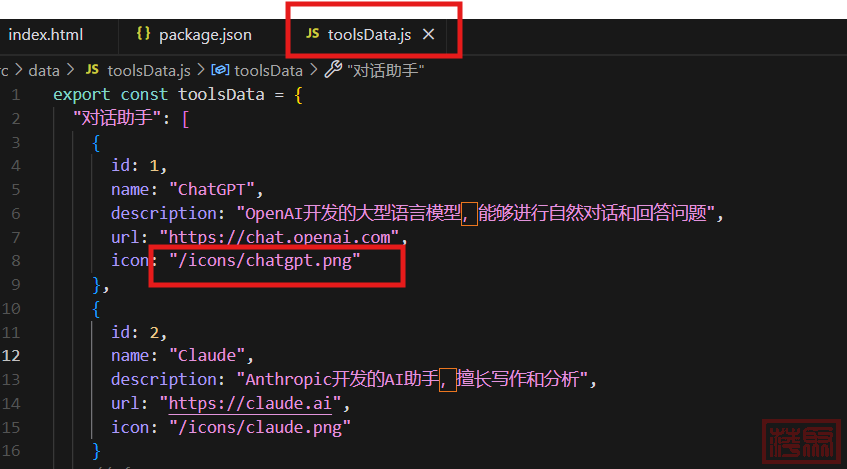Click the "/icons/claude.png" string
Viewport: 847px width, 469px height.
point(260,427)
